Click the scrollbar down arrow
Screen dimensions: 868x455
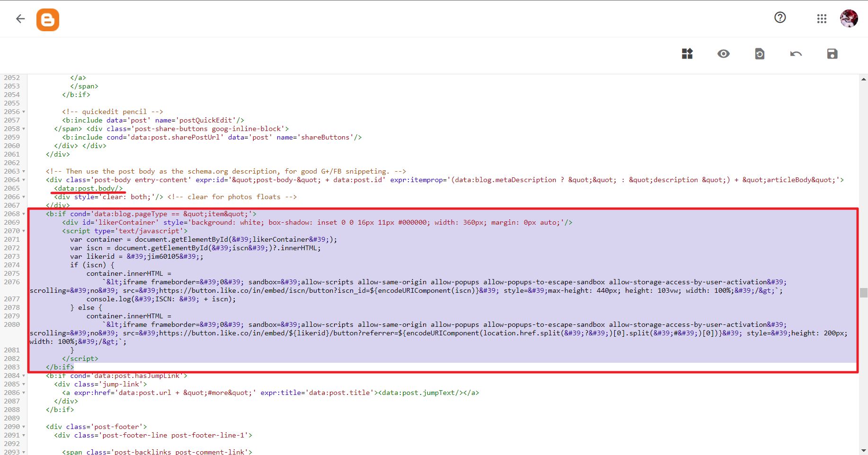[x=863, y=450]
